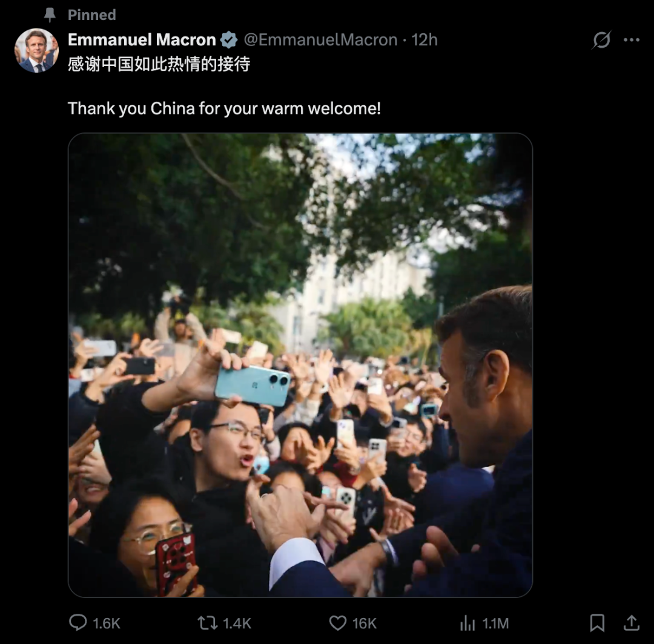
Task: Click the blue verified badge
Action: (x=229, y=41)
